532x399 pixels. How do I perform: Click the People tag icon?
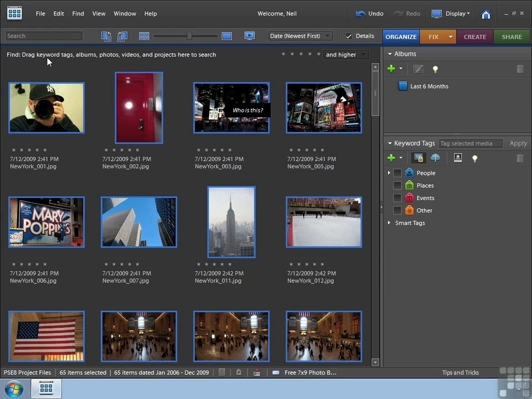pyautogui.click(x=410, y=173)
